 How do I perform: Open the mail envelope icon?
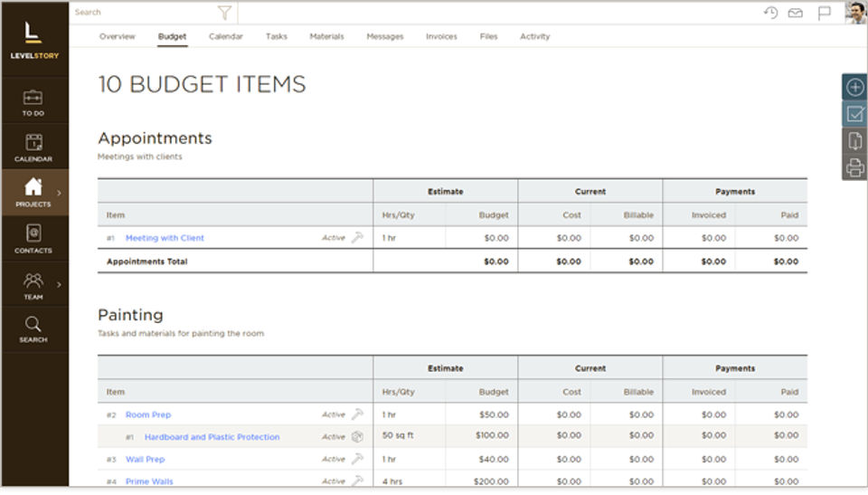(796, 13)
